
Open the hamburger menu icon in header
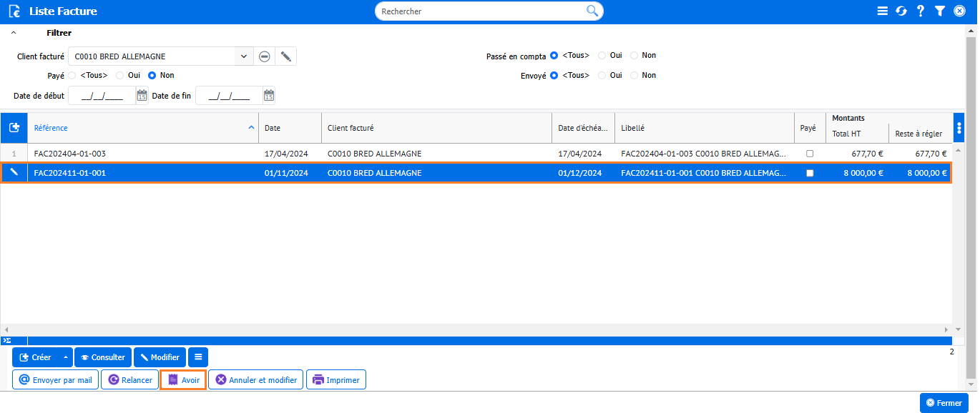[x=882, y=11]
